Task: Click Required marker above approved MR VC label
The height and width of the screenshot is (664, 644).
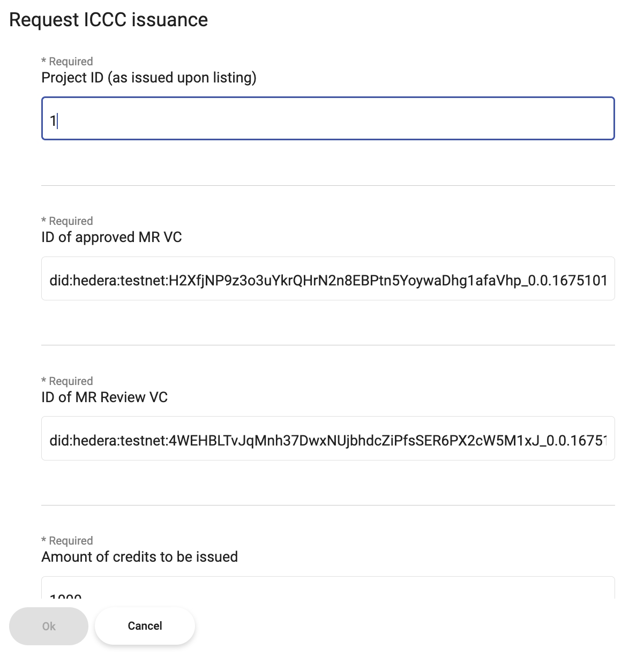Action: (x=67, y=221)
